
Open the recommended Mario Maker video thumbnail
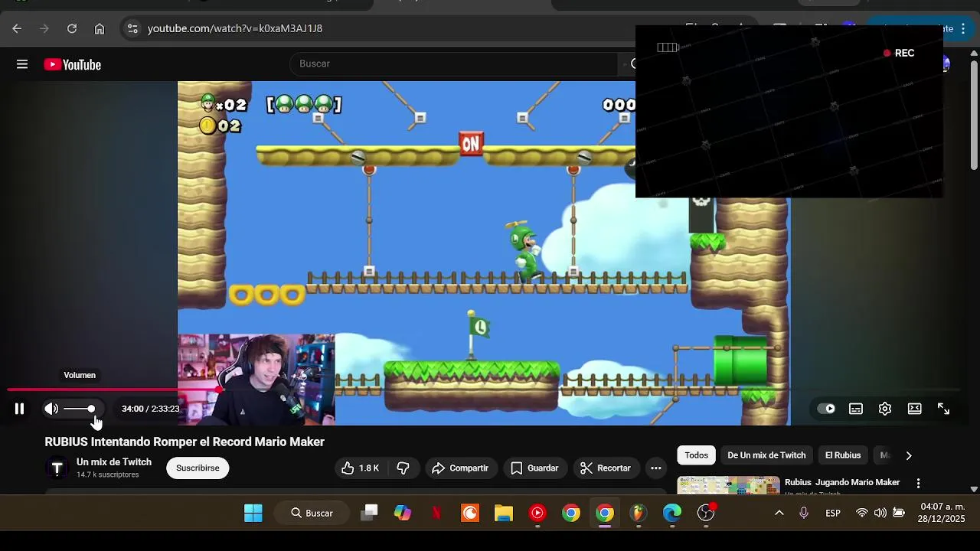coord(729,485)
